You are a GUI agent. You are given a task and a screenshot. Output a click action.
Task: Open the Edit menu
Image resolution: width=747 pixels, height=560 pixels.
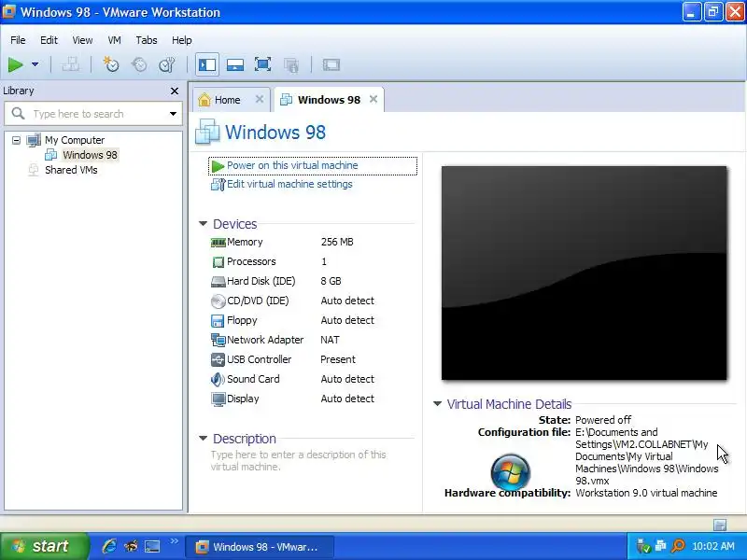point(49,40)
